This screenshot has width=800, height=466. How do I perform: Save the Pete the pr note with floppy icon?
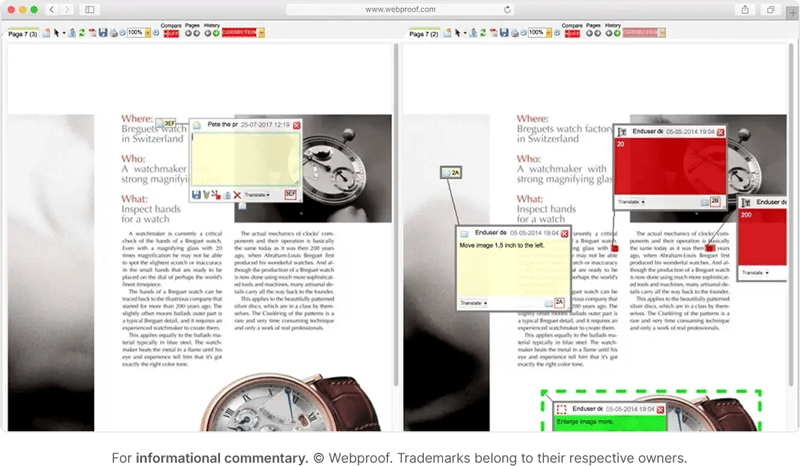[196, 195]
